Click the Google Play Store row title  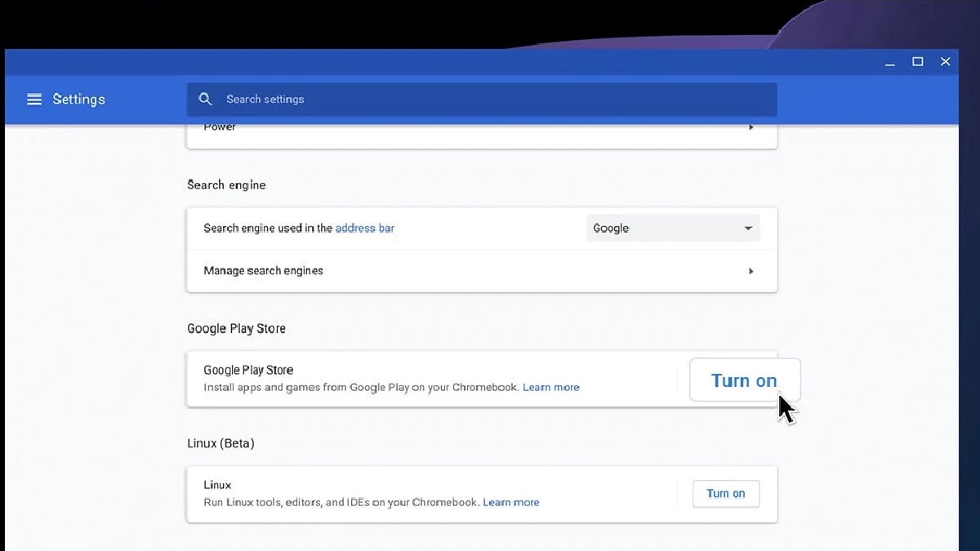(248, 371)
